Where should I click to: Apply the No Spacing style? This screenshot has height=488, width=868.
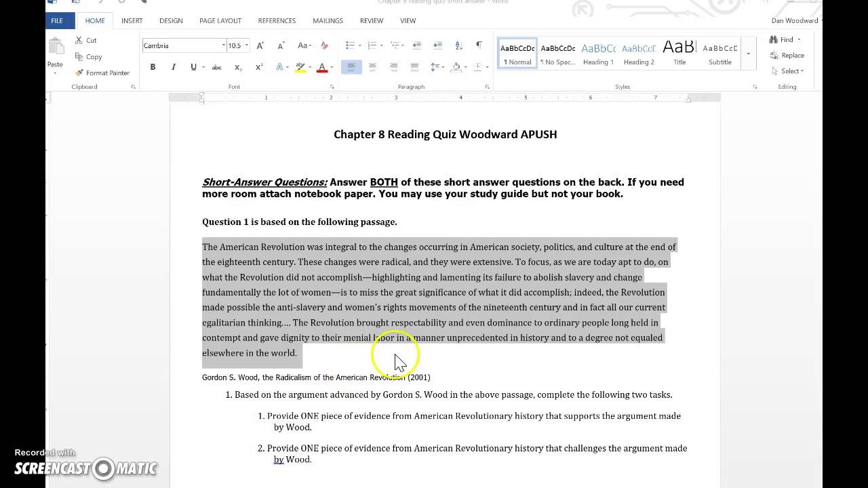pyautogui.click(x=558, y=54)
